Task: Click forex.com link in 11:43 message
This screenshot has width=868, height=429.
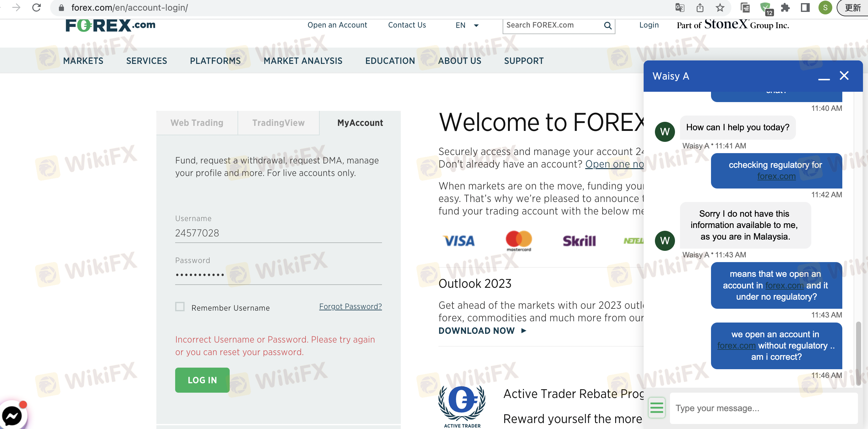Action: coord(784,285)
